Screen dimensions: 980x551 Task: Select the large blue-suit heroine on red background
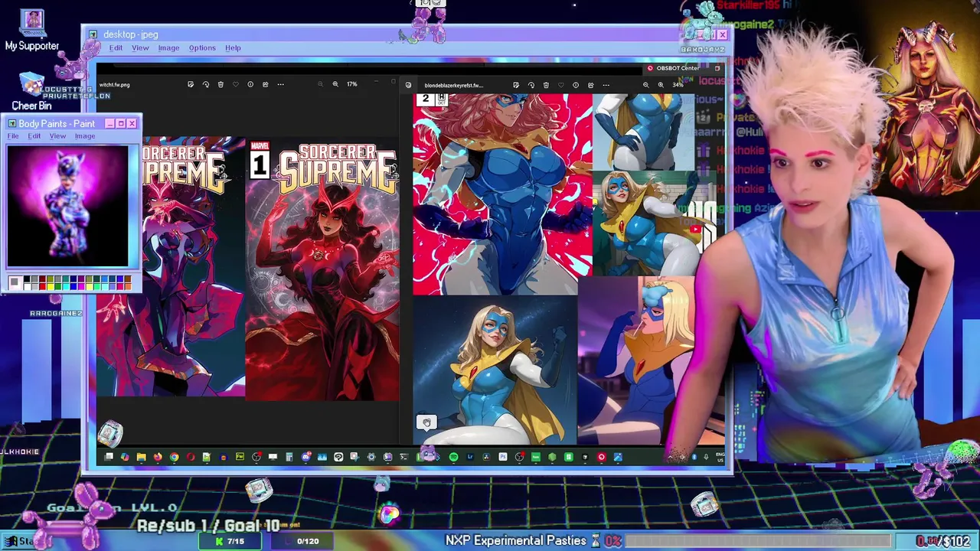click(x=502, y=194)
